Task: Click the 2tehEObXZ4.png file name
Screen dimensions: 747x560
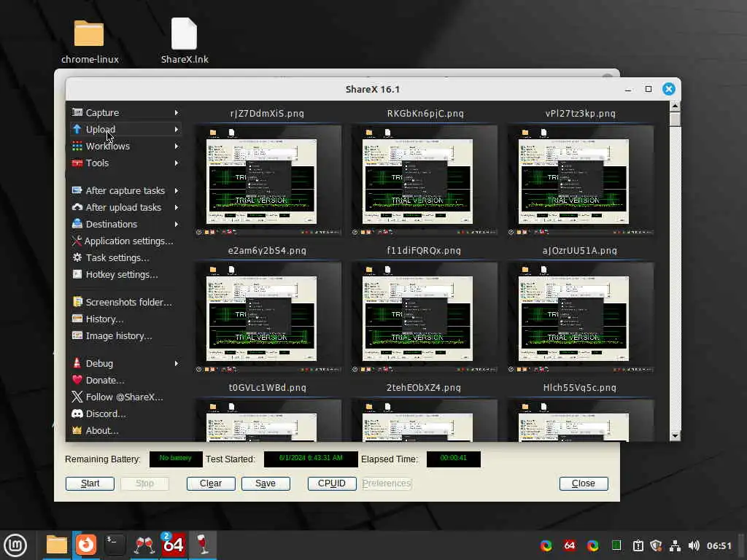Action: (424, 388)
